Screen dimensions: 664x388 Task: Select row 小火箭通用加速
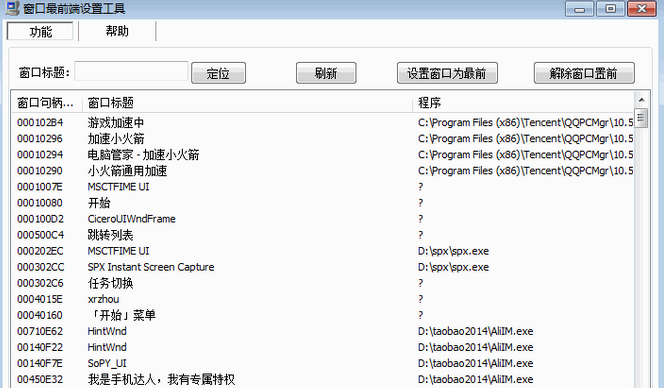click(x=323, y=171)
